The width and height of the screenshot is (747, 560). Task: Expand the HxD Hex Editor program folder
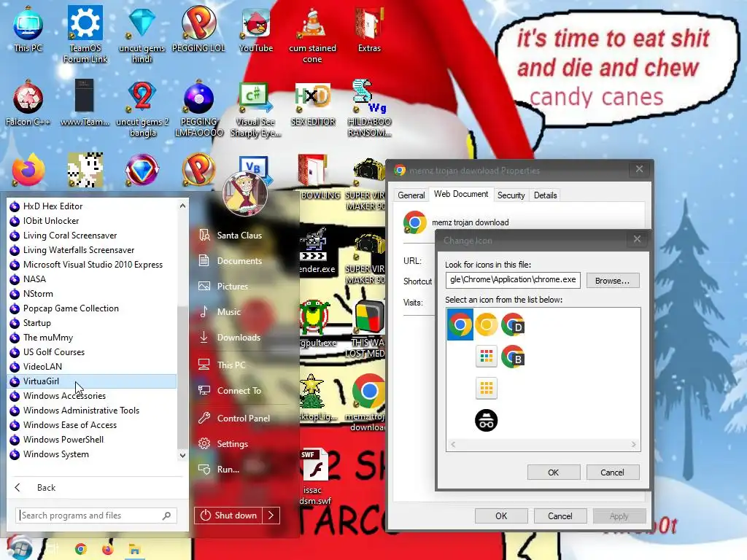pyautogui.click(x=93, y=206)
